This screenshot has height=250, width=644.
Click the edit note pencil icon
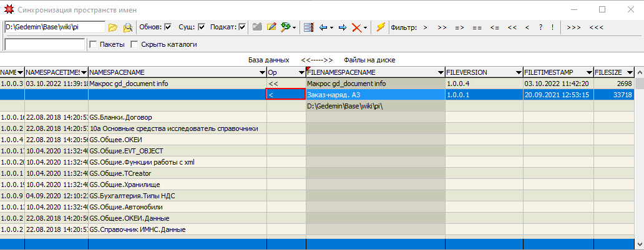pyautogui.click(x=271, y=27)
